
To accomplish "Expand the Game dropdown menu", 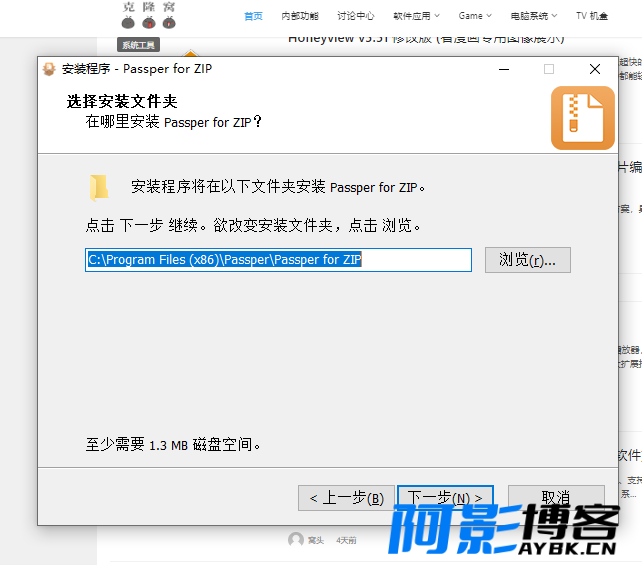I will [475, 16].
